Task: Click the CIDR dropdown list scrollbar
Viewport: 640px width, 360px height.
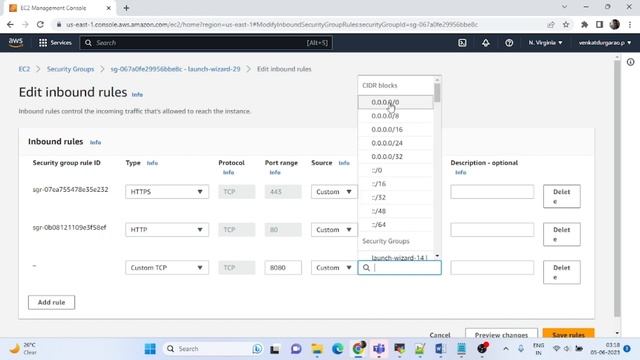Action: (x=437, y=93)
